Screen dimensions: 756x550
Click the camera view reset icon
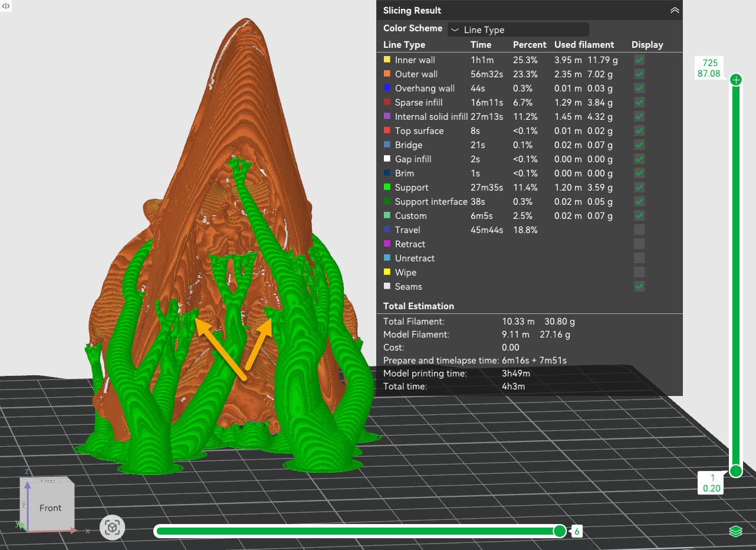[x=112, y=528]
